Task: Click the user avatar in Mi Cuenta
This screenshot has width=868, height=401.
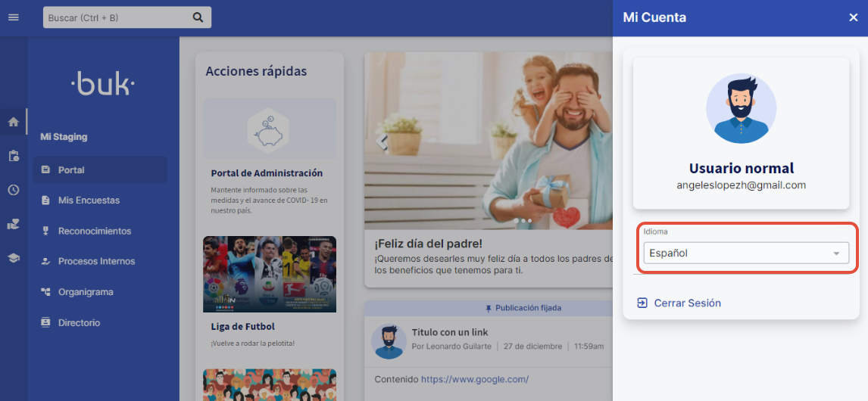Action: coord(741,109)
